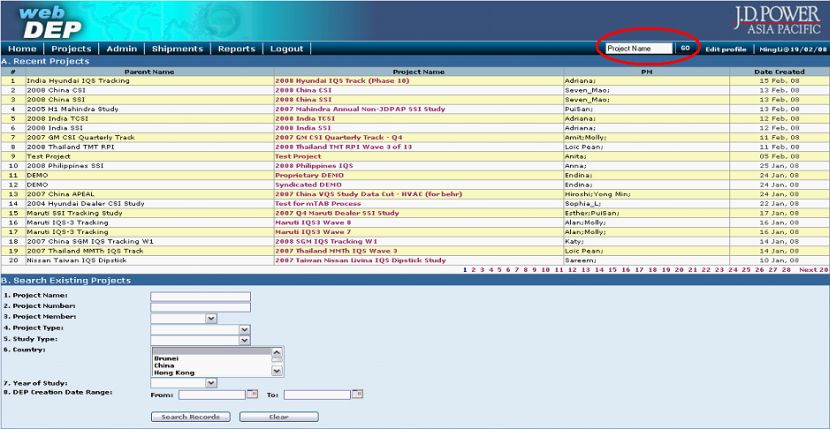Click the Project Name column header
Screen dimensions: 830x429
(x=419, y=72)
